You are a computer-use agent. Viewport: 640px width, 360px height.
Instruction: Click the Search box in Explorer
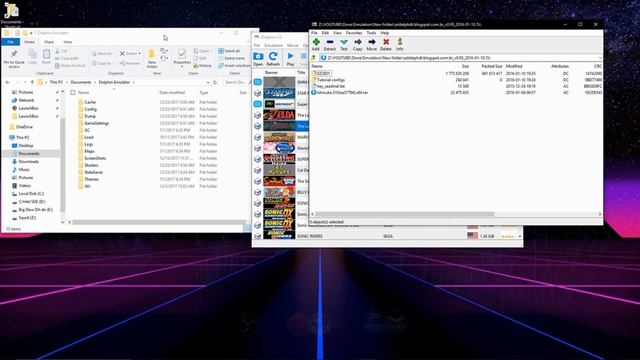tap(237, 82)
